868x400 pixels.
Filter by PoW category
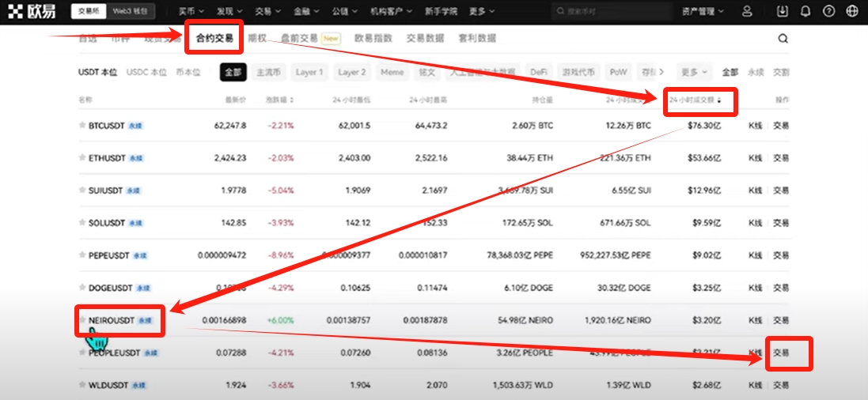point(618,72)
